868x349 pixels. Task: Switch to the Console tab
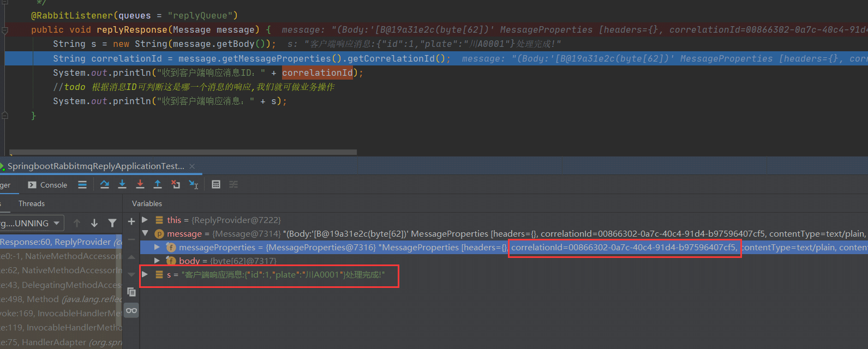coord(47,185)
